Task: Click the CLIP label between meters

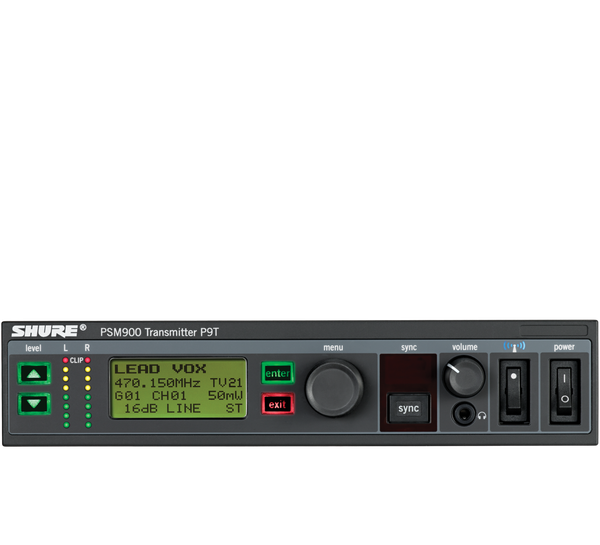Action: [x=77, y=360]
